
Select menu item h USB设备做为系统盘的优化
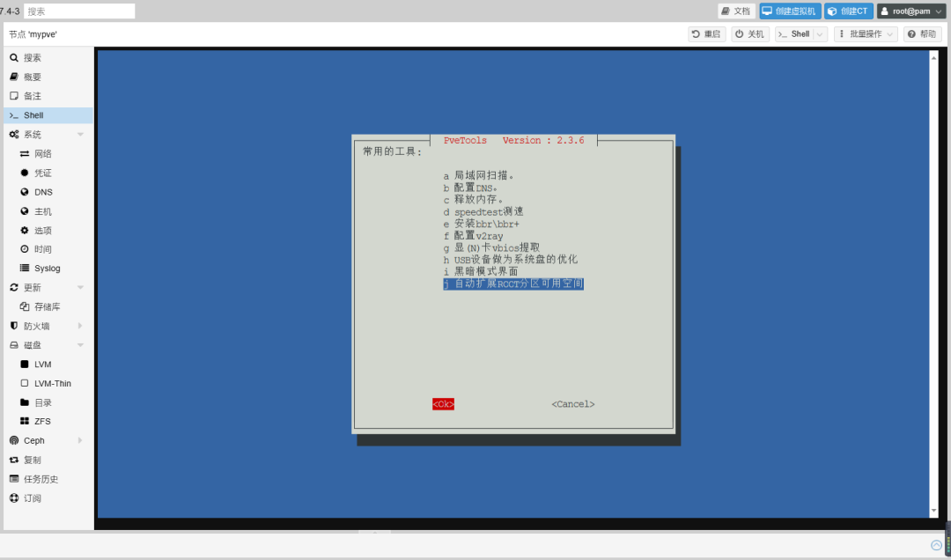pyautogui.click(x=511, y=260)
